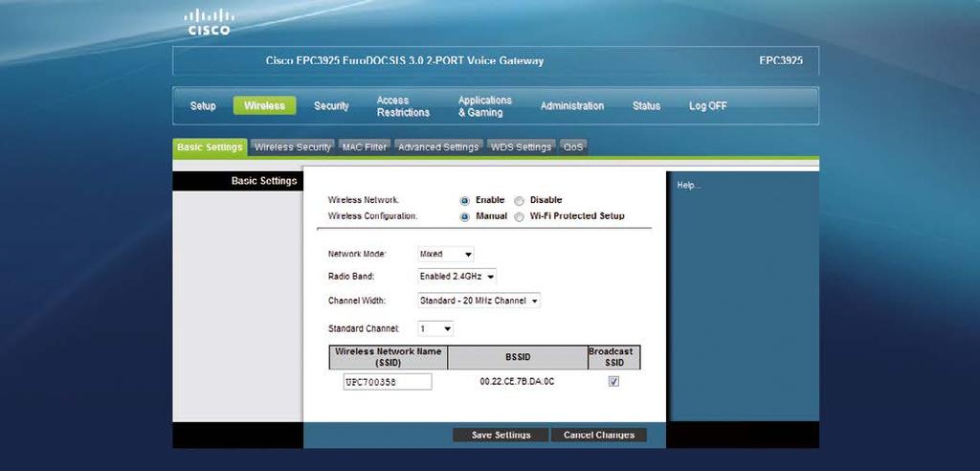
Task: Click the Wireless Network Name (SSID) header
Action: click(x=389, y=357)
